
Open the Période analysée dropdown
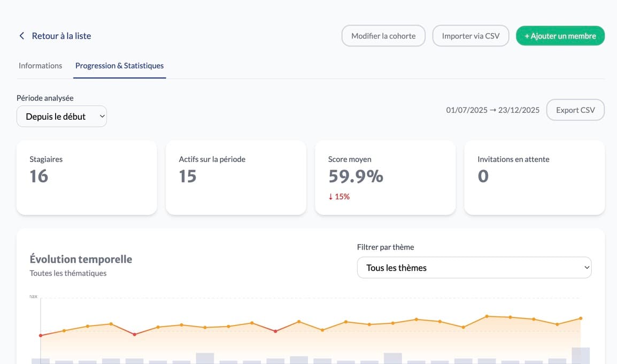61,117
